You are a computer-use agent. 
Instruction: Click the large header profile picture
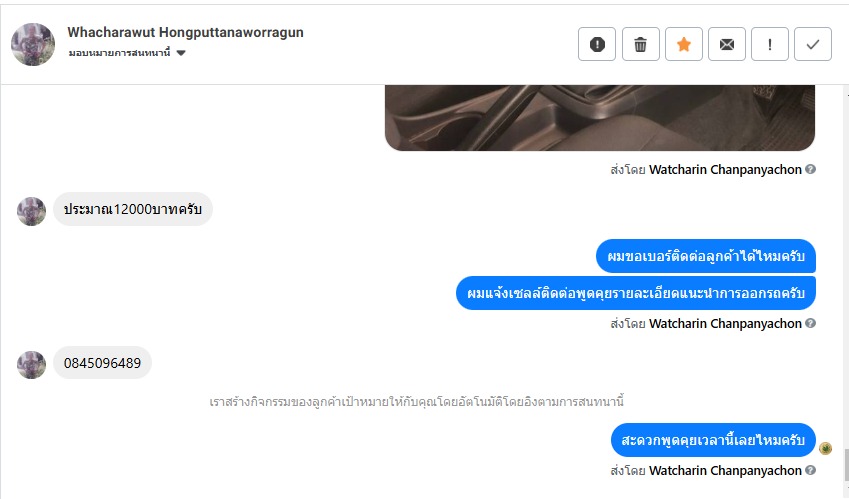point(33,44)
